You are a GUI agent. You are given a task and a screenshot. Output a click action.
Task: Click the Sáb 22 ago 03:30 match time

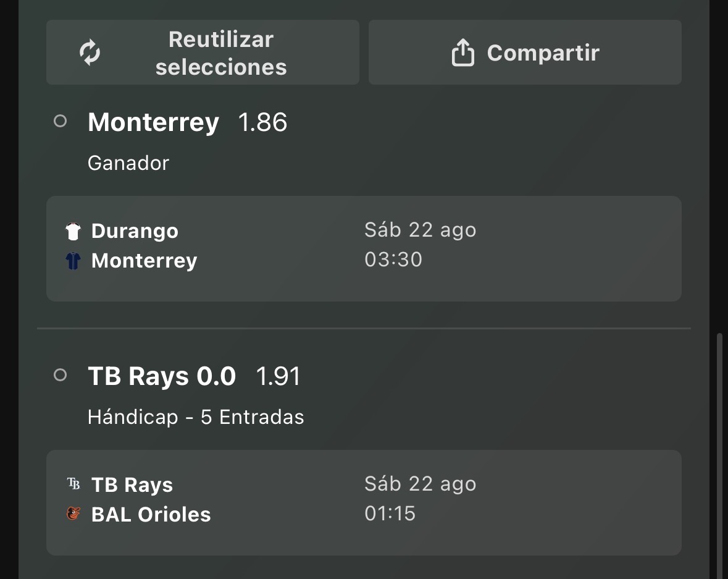[420, 245]
